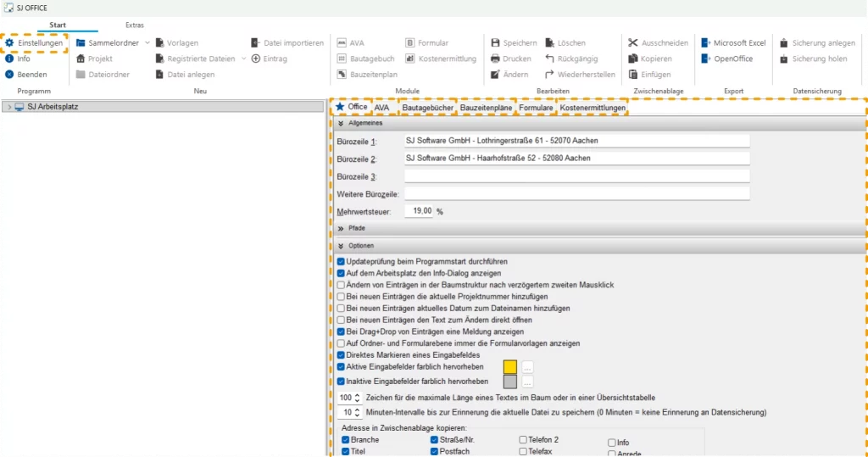The image size is (868, 457).
Task: Enable Ändern von Einträgen in Baumstruktur checkbox
Action: (341, 286)
